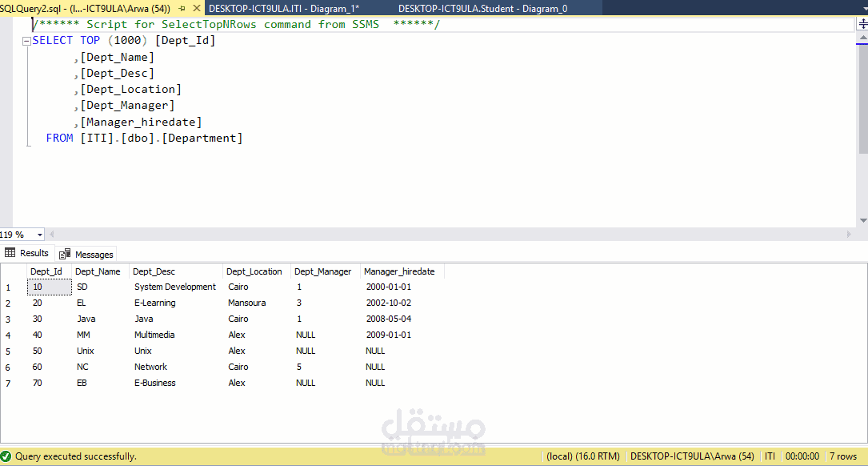The height and width of the screenshot is (466, 868).
Task: Switch to the Student Diagram_0 tab
Action: click(482, 8)
